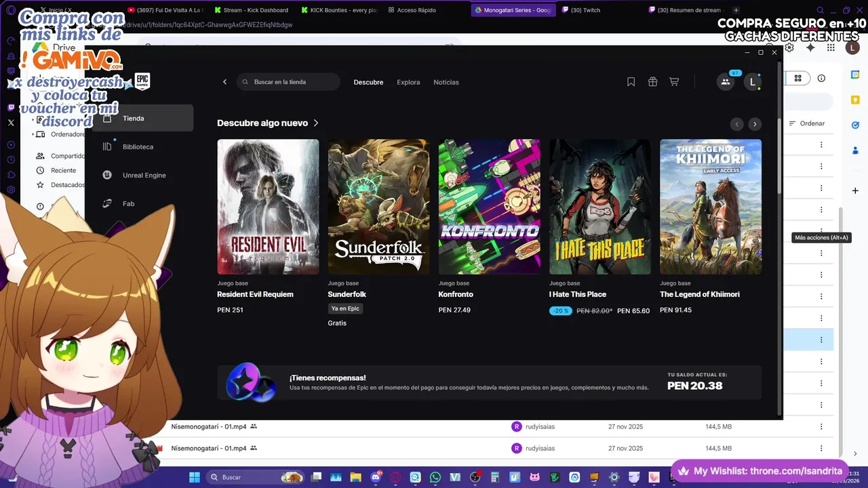Open the Resident Evil Requiem title link
868x488 pixels.
255,294
